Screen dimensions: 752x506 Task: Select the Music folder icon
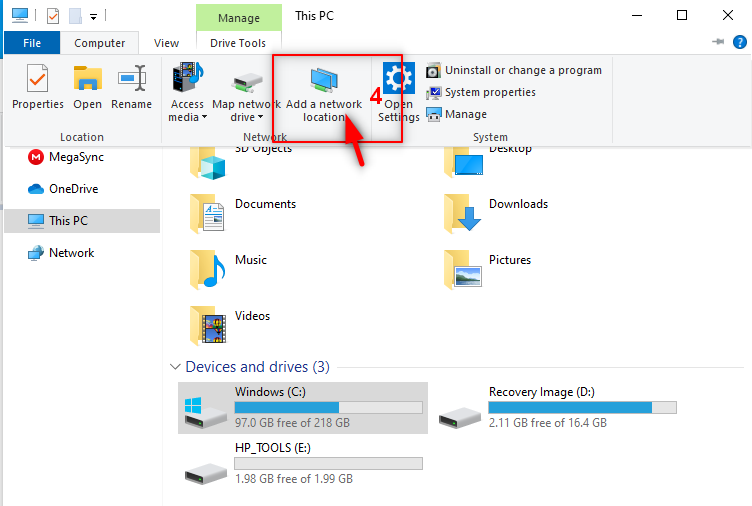208,270
